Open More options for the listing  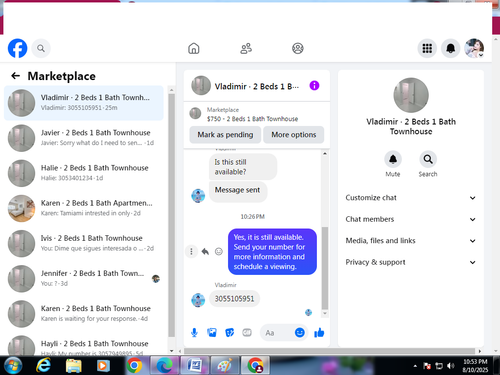coord(294,135)
